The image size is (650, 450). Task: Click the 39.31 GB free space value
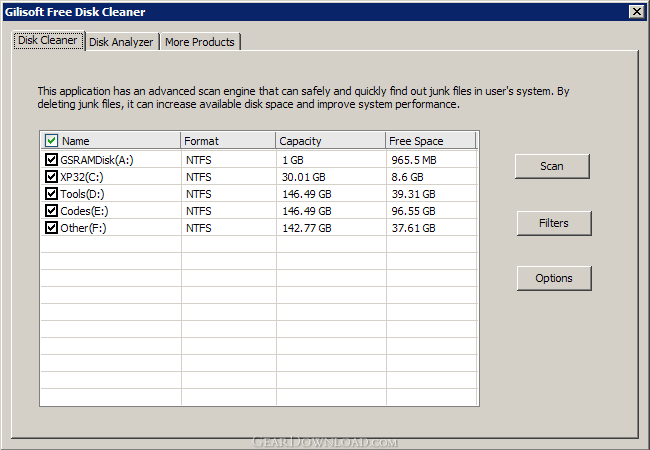[413, 194]
